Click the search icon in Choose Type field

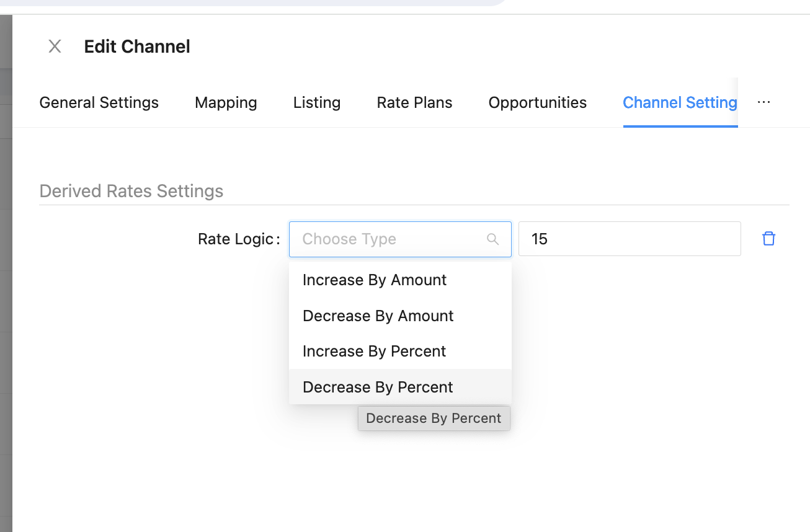click(493, 239)
